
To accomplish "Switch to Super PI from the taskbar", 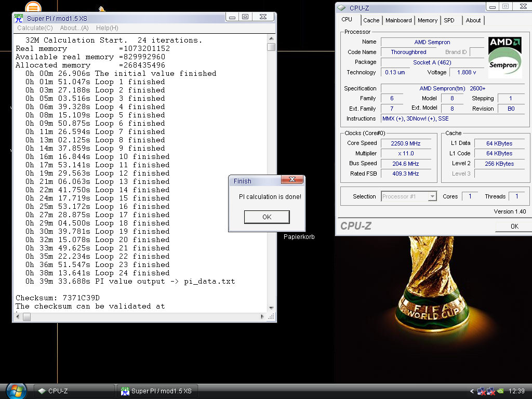I will pos(157,391).
